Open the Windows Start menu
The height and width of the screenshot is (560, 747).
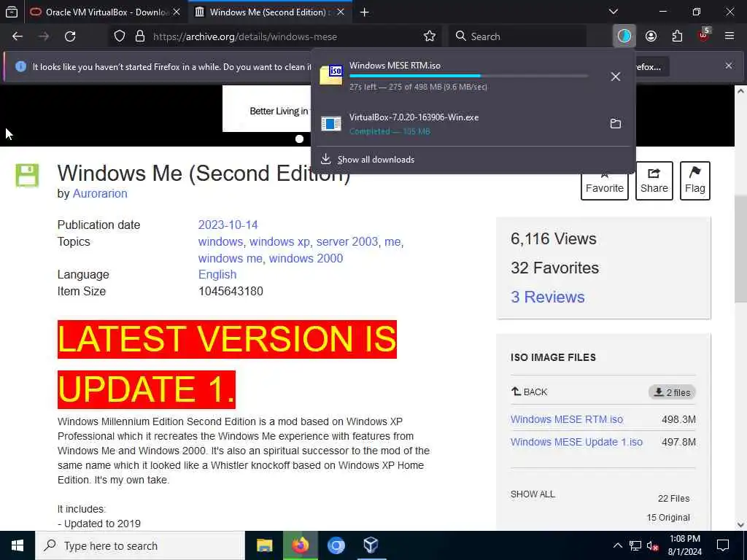point(18,545)
